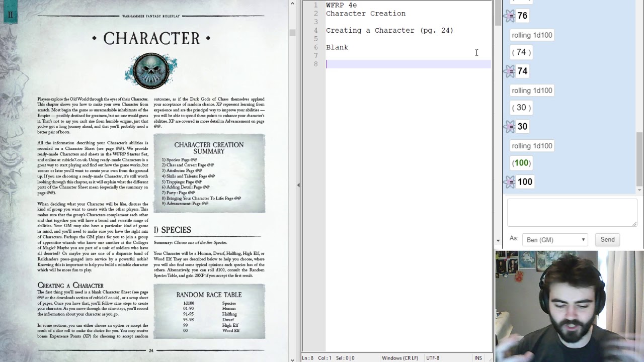Image resolution: width=644 pixels, height=362 pixels.
Task: Click the chat log scrollbar thumb
Action: (639, 159)
